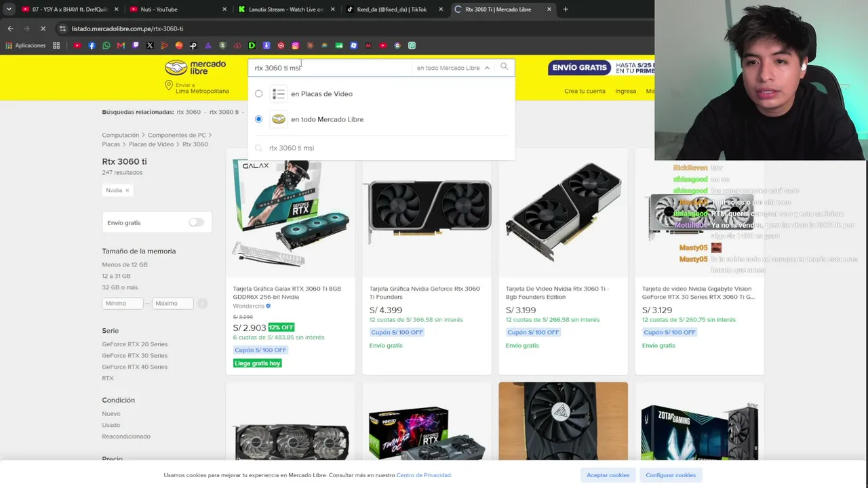Collapse the 'en todo Mercado Libre' search scope dropdown

(453, 68)
